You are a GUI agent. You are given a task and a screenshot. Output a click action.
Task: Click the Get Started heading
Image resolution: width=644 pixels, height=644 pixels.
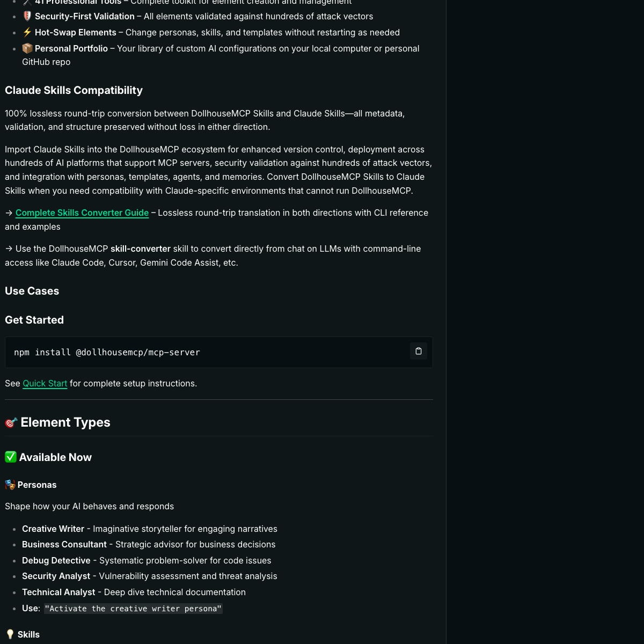34,320
